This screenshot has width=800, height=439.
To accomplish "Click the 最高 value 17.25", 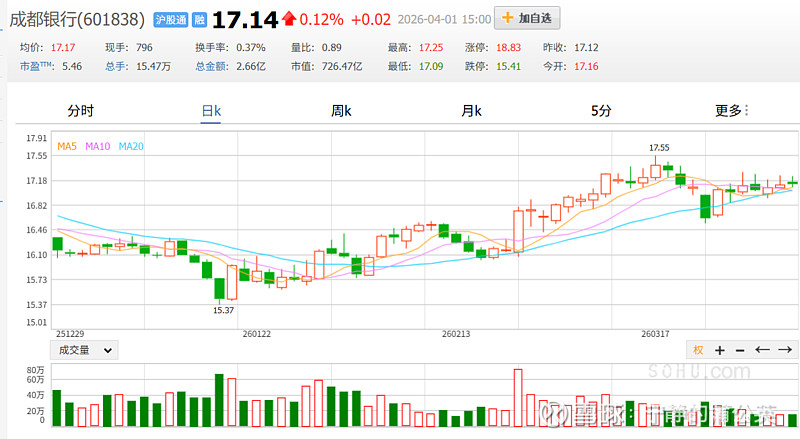I will tap(431, 48).
